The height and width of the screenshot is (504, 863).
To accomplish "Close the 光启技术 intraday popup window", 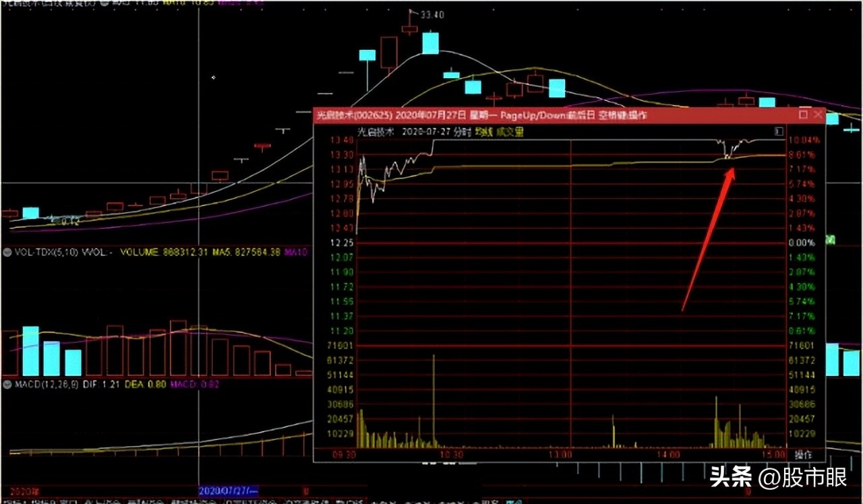I will (x=818, y=115).
